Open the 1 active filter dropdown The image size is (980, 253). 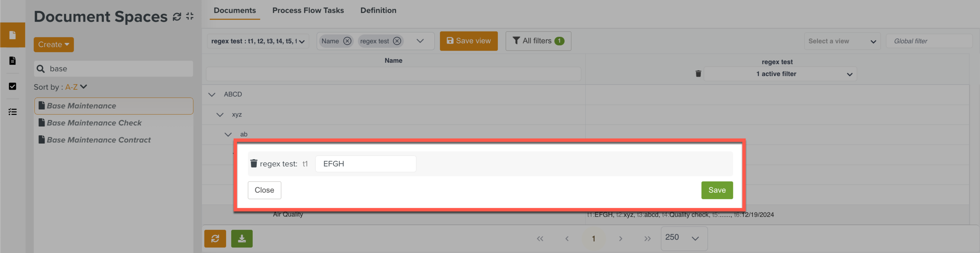point(780,74)
